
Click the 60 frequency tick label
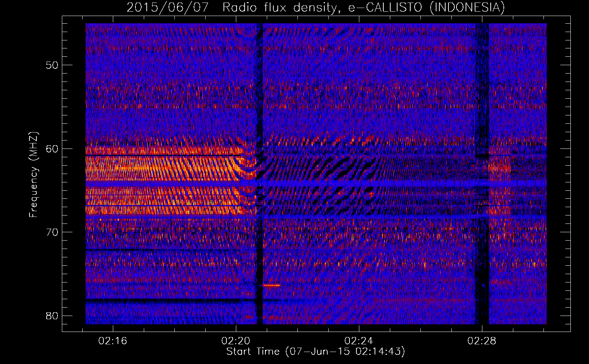pos(52,149)
